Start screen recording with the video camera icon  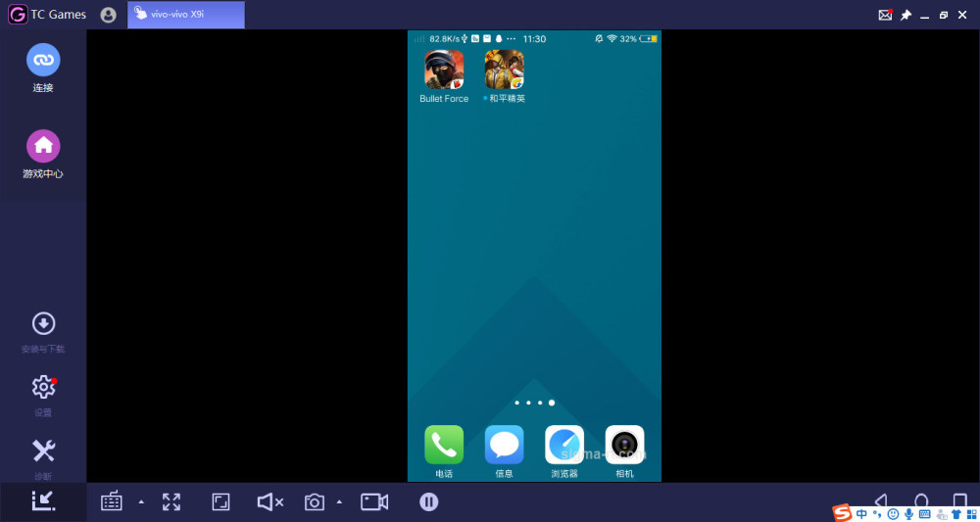tap(374, 502)
